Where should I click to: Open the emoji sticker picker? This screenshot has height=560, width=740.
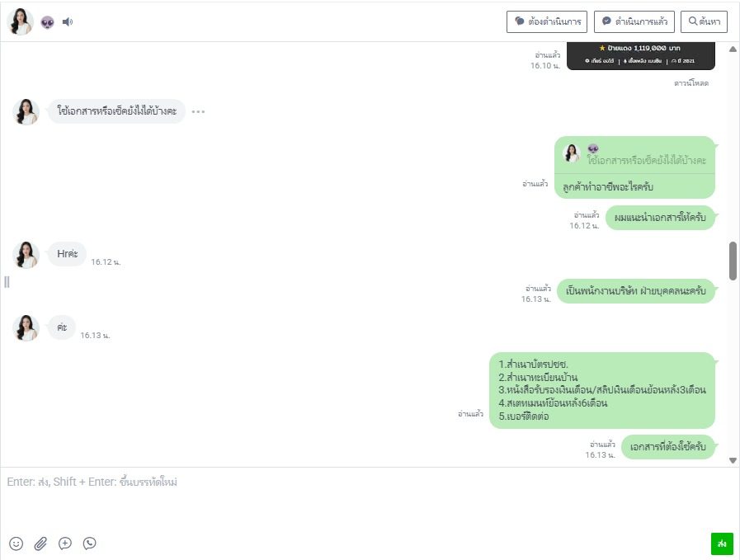pyautogui.click(x=16, y=544)
